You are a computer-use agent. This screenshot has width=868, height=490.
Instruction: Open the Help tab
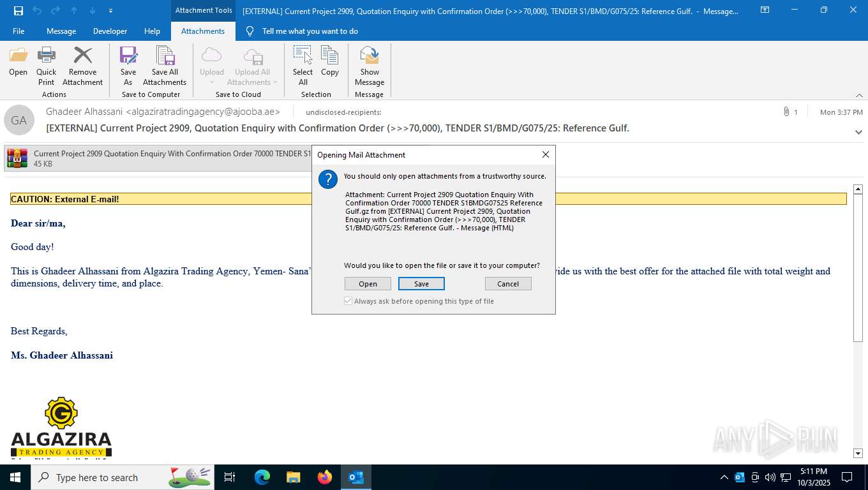[152, 31]
